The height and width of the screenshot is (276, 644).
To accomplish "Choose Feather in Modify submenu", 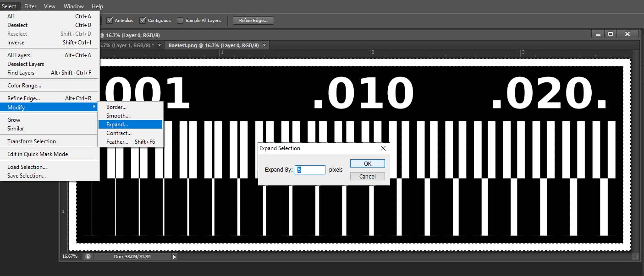I will click(x=131, y=142).
